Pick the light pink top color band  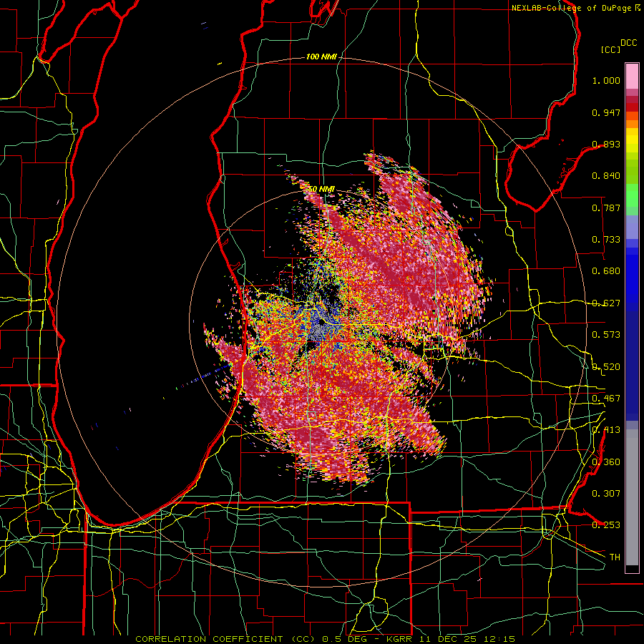tap(632, 76)
